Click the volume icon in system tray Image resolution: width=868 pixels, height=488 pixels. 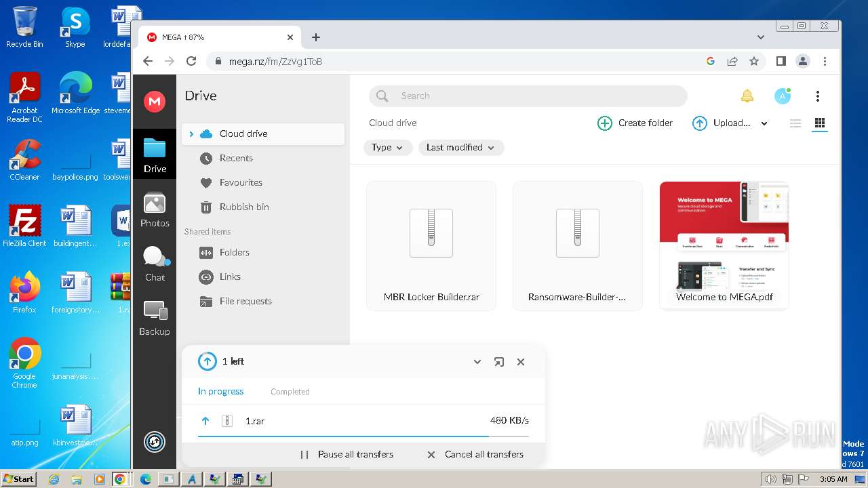coord(770,479)
